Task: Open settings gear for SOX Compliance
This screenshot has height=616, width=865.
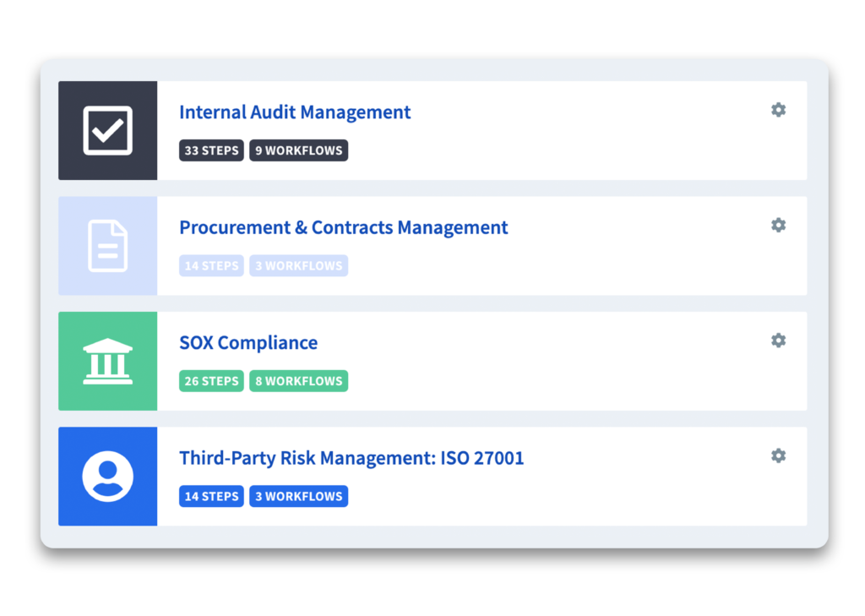Action: (778, 341)
